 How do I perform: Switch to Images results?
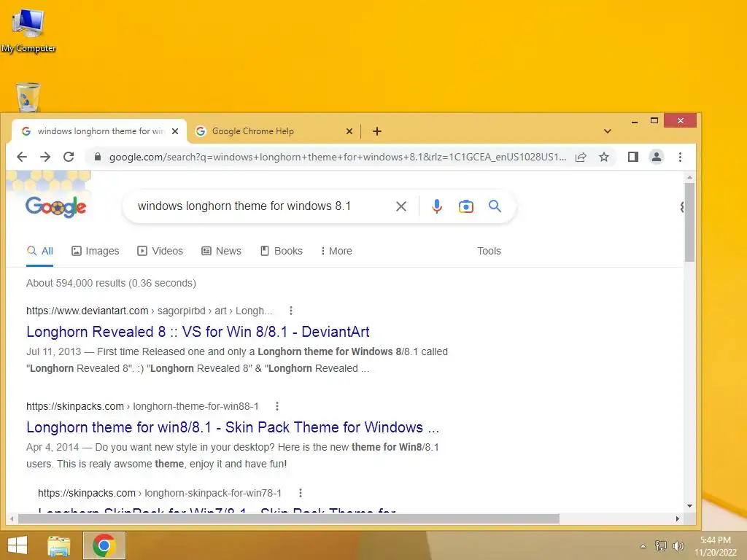tap(96, 251)
